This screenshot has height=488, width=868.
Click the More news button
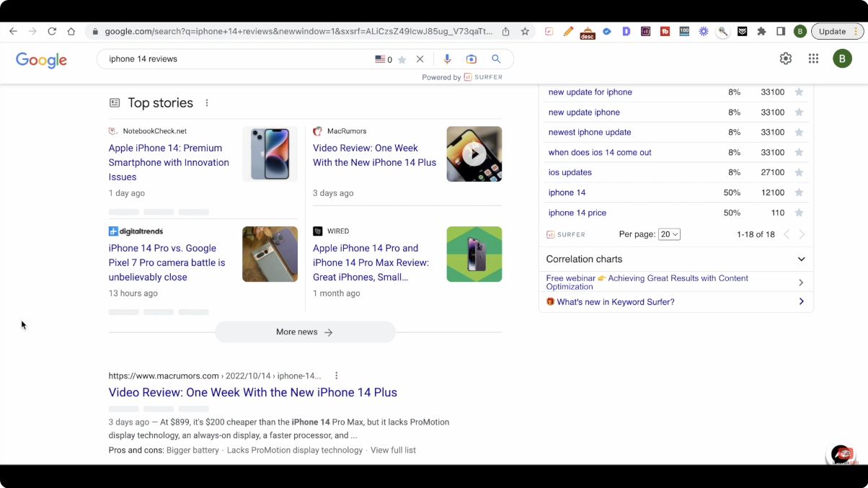[x=305, y=332]
